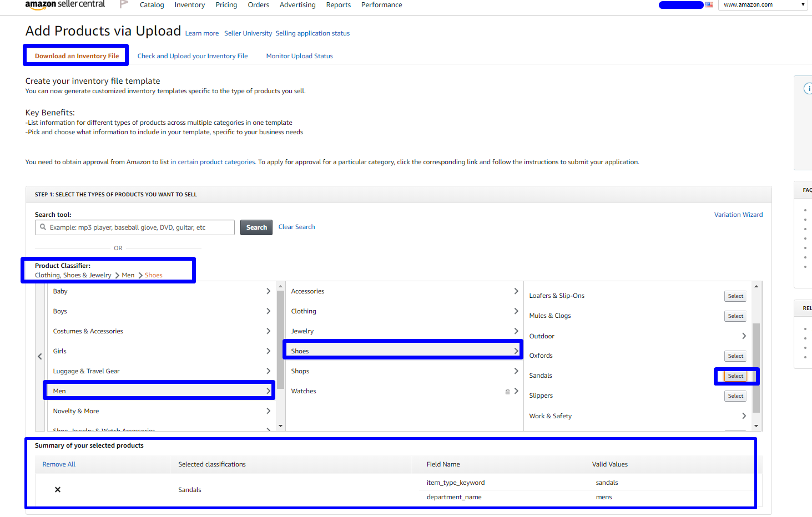Switch to the Monitor Upload Status tab
Viewport: 812px width, 517px height.
point(299,55)
